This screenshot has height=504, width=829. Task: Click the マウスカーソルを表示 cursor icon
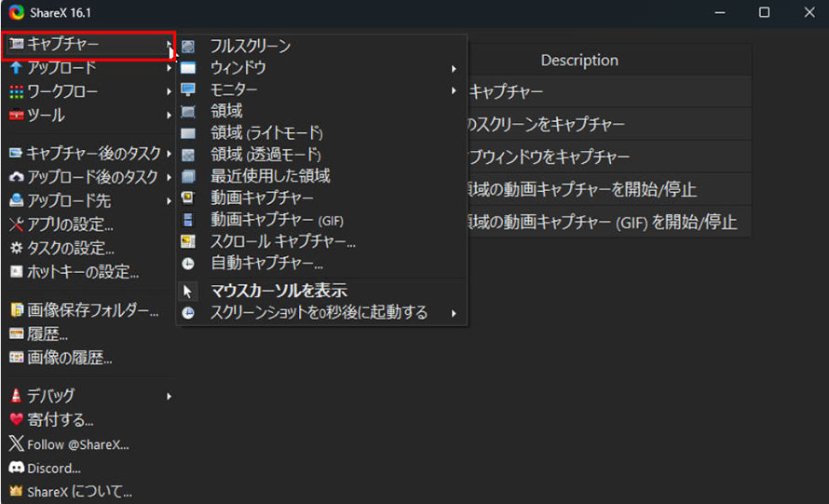point(187,292)
